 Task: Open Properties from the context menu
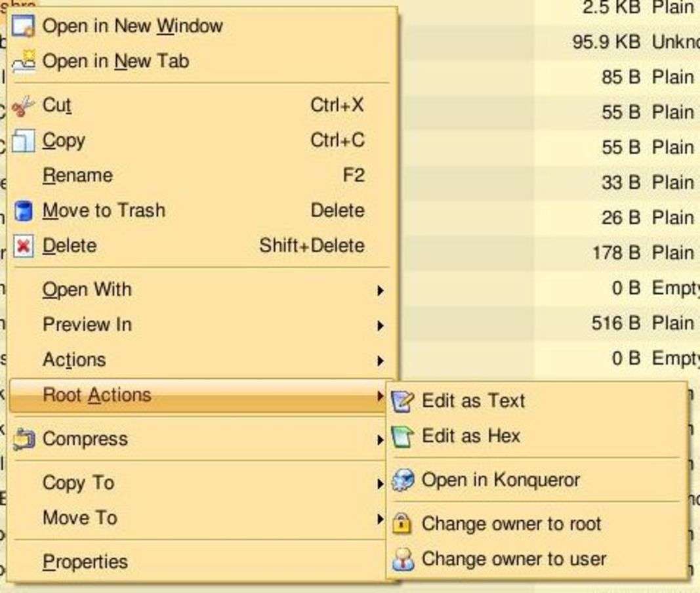(85, 562)
